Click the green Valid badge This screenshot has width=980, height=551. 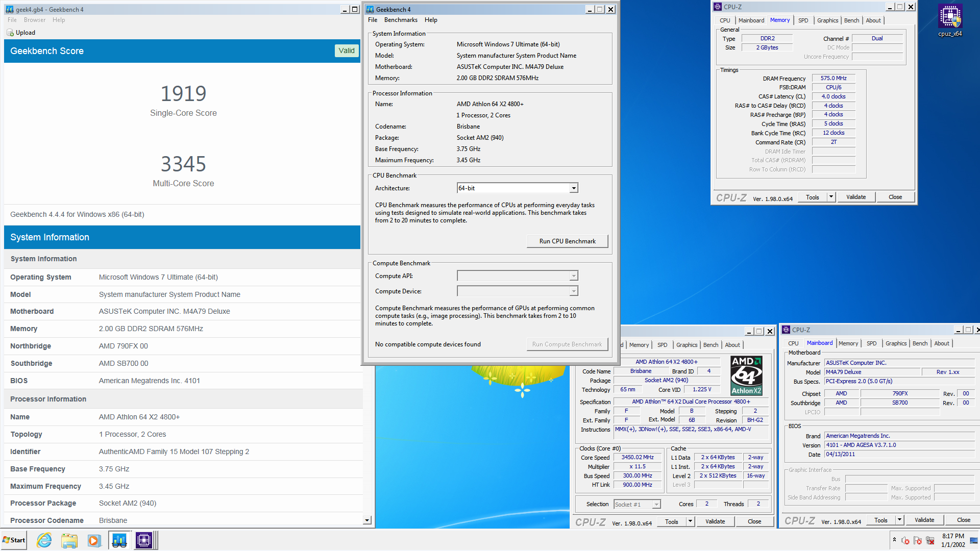click(347, 51)
